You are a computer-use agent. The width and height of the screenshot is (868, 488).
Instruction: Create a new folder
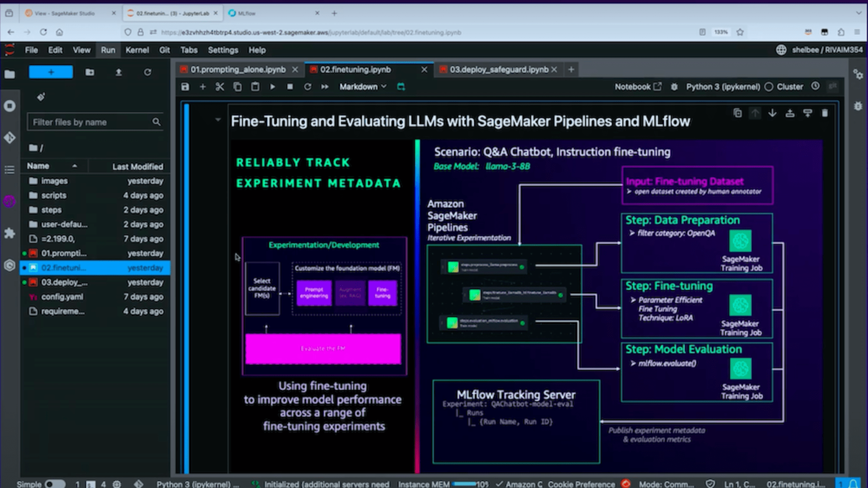tap(90, 72)
